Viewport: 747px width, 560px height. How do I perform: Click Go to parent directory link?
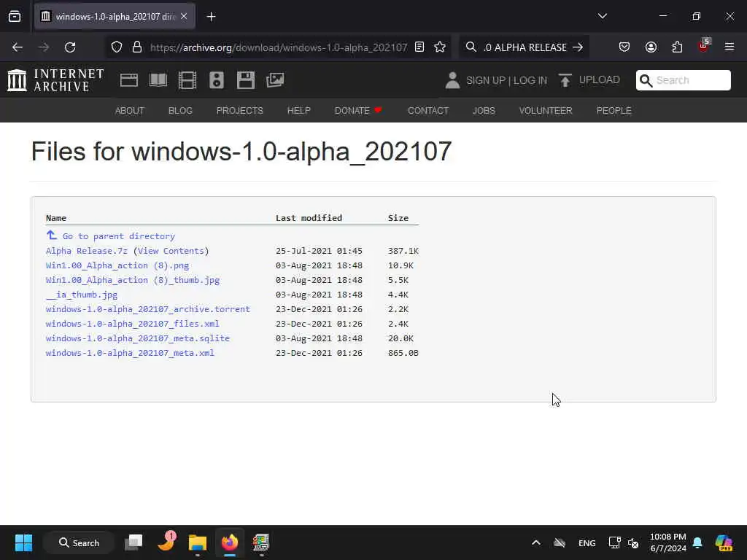(x=119, y=236)
